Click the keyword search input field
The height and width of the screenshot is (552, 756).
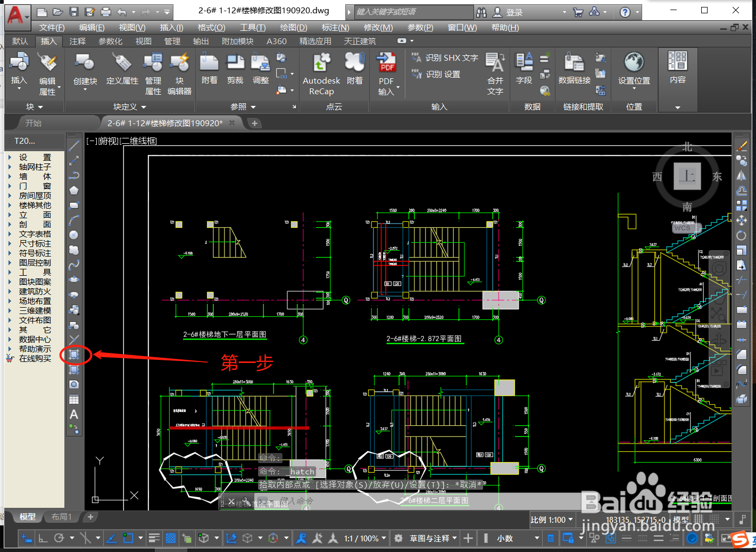coord(413,12)
